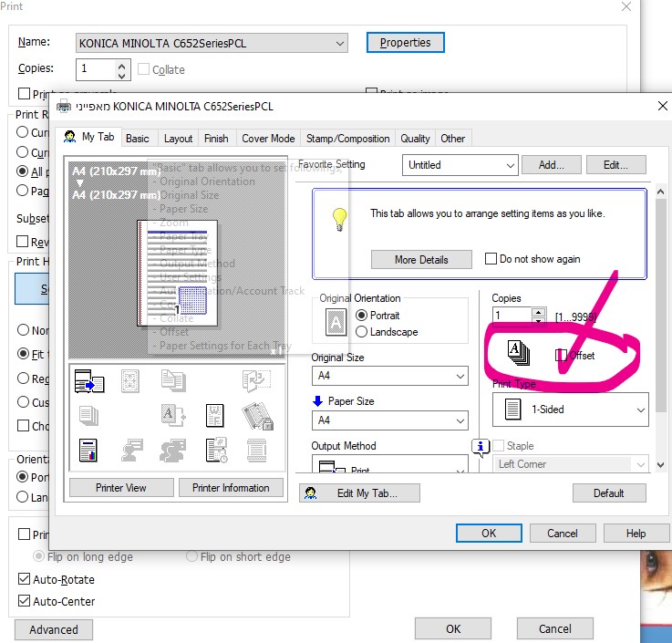Click the W F watermark page icon
The image size is (672, 643).
tap(214, 415)
